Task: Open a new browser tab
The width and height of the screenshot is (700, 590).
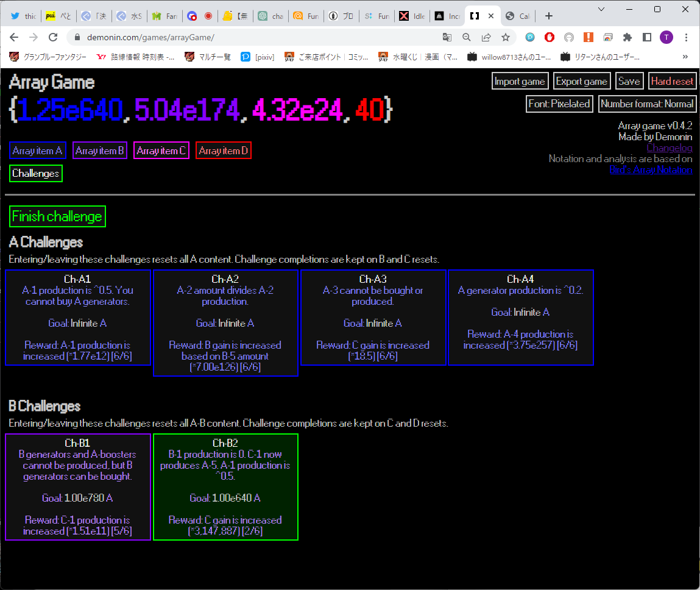Action: coord(549,16)
